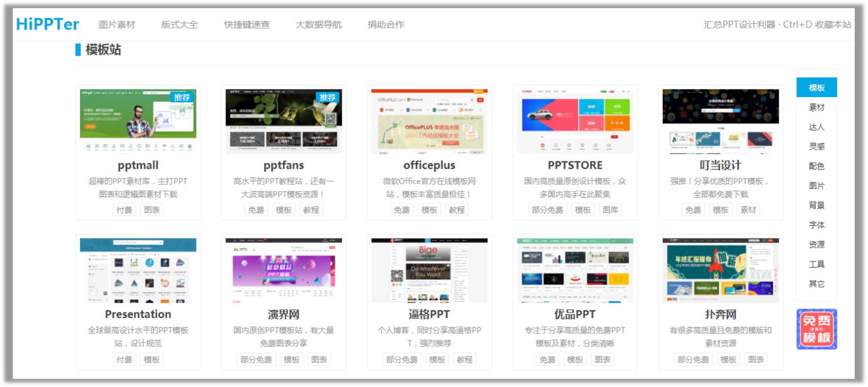The width and height of the screenshot is (868, 387).
Task: Click 推荐 badge on pptmall card
Action: (182, 97)
